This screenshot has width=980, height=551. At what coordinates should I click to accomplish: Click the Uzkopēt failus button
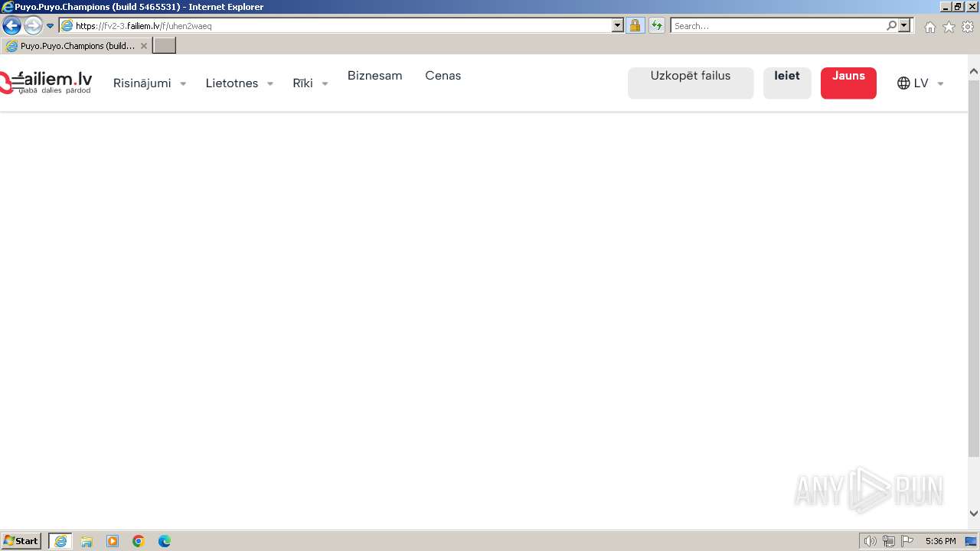tap(691, 83)
